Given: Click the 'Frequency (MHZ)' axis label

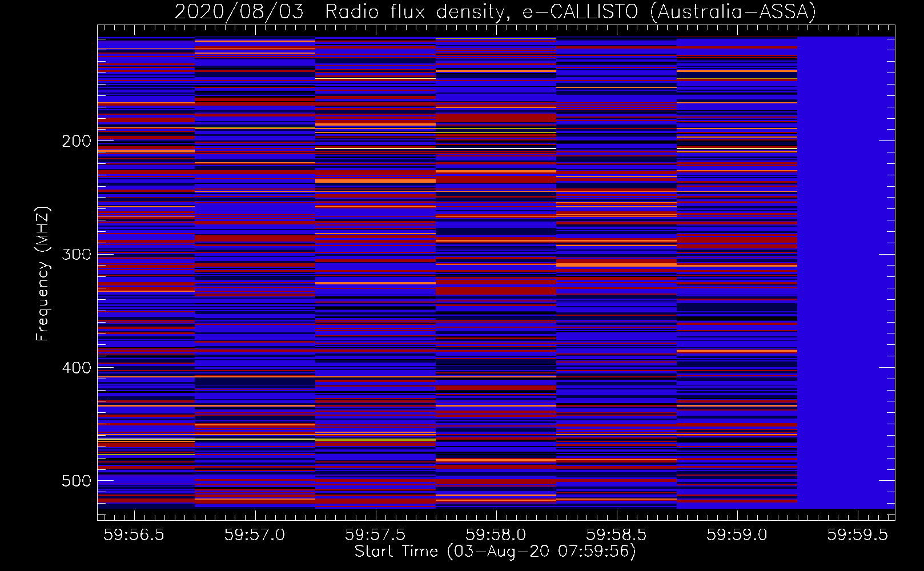Looking at the screenshot, I should (43, 274).
